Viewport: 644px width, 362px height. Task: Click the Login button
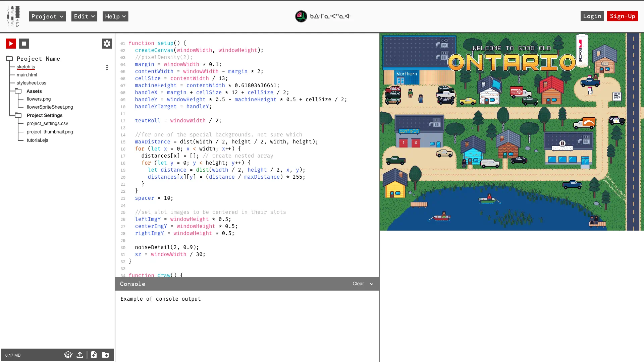(x=592, y=16)
